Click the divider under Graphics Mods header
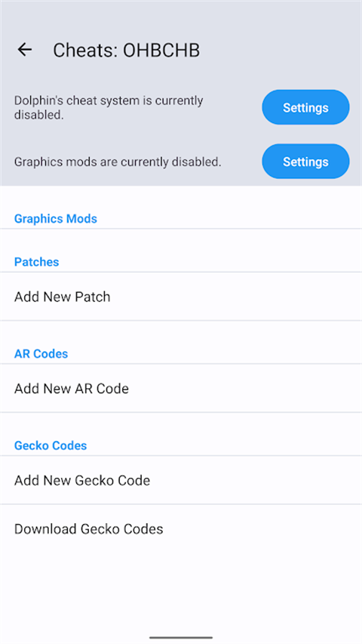Viewport: 362px width, 644px height. [x=181, y=228]
